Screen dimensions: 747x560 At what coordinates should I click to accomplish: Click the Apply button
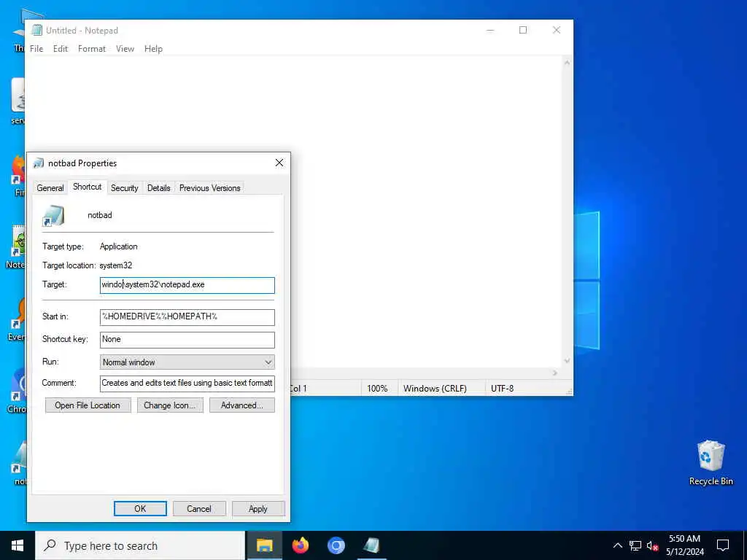[x=258, y=508]
